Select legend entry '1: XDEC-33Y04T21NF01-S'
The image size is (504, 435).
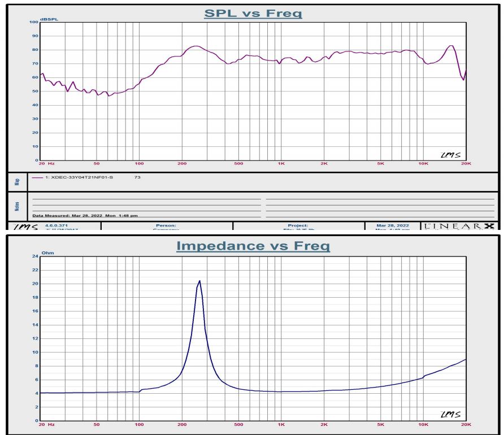(79, 177)
